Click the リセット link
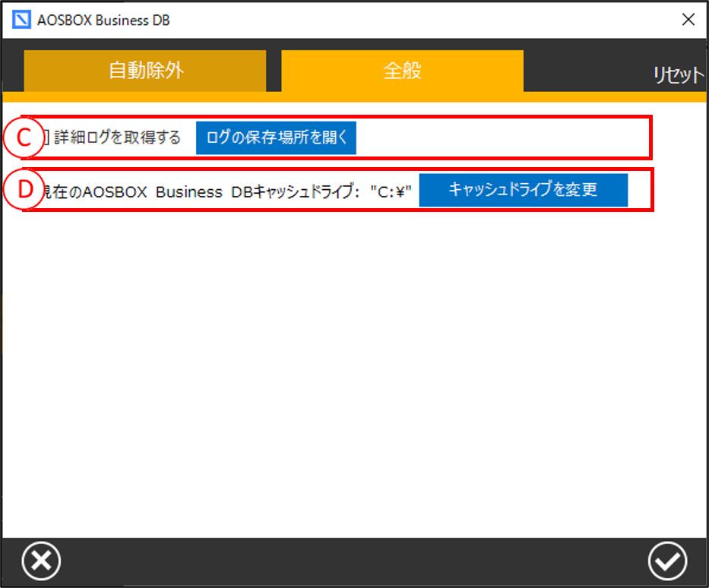Image resolution: width=709 pixels, height=588 pixels. pyautogui.click(x=679, y=74)
